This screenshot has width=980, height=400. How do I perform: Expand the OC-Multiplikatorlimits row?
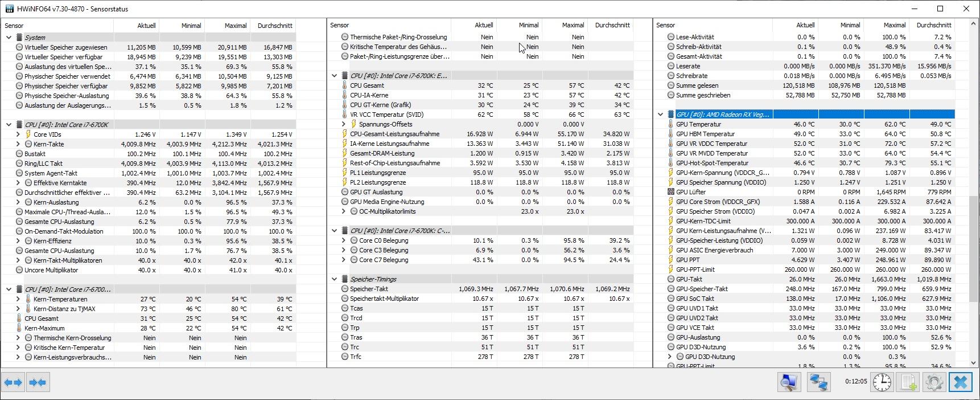343,211
